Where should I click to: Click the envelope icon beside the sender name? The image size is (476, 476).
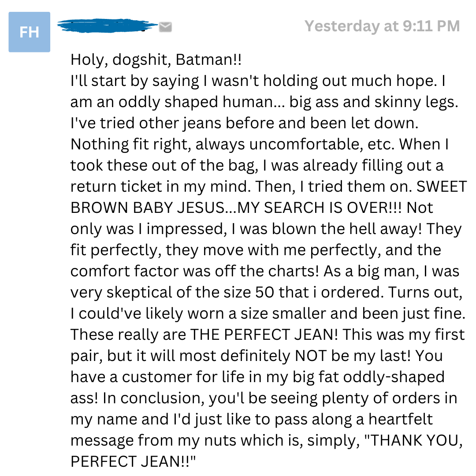click(x=165, y=27)
